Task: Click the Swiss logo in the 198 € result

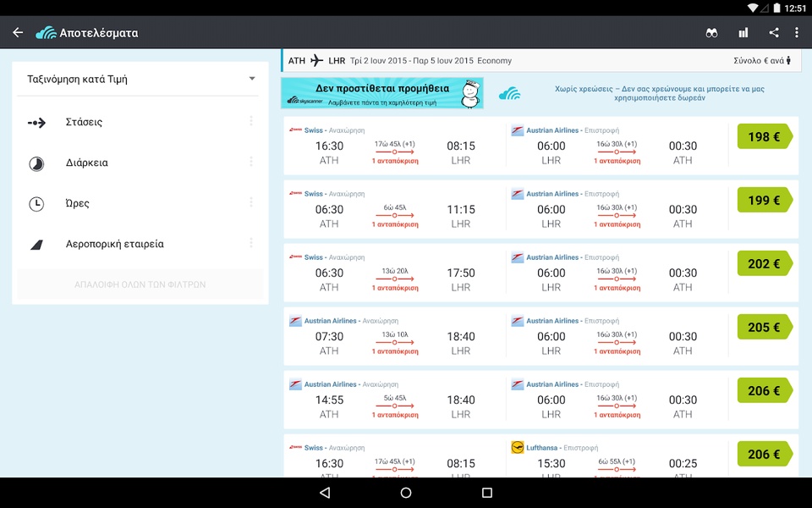Action: 296,130
